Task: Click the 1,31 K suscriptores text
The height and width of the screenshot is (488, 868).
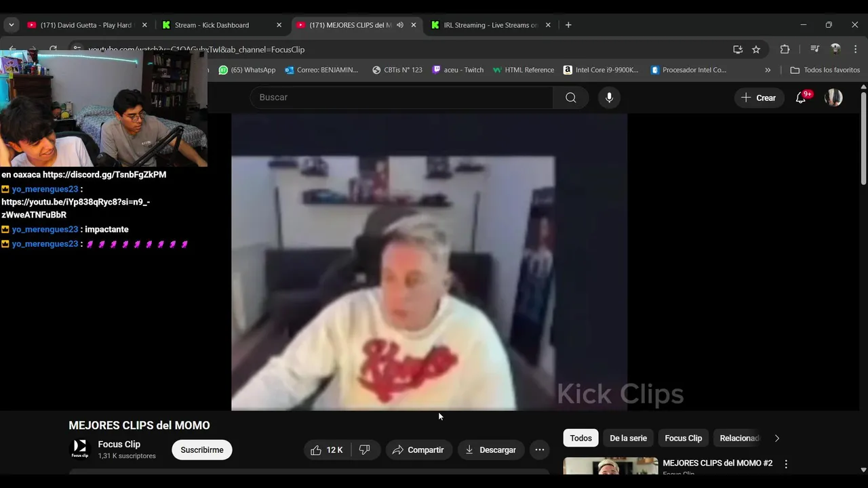Action: coord(127,456)
